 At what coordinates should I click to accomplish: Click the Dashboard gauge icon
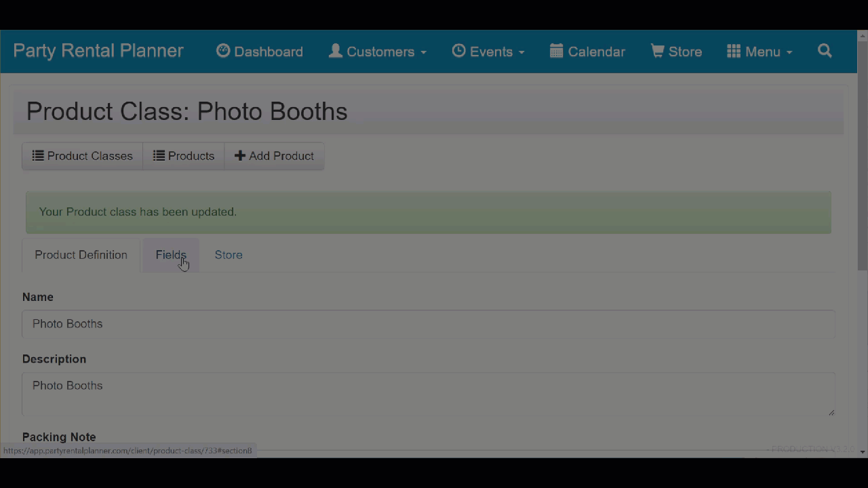pyautogui.click(x=223, y=51)
